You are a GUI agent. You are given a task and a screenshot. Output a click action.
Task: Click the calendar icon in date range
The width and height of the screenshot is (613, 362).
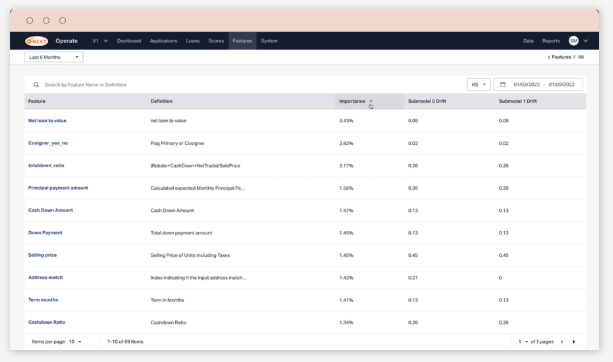[503, 84]
